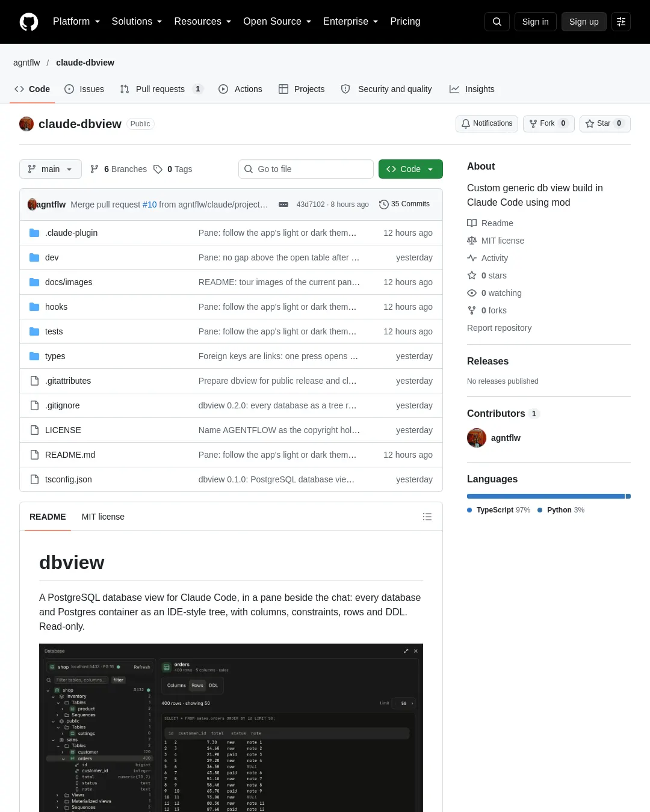Select the MIT license tab in README panel
The height and width of the screenshot is (812, 650).
point(103,517)
